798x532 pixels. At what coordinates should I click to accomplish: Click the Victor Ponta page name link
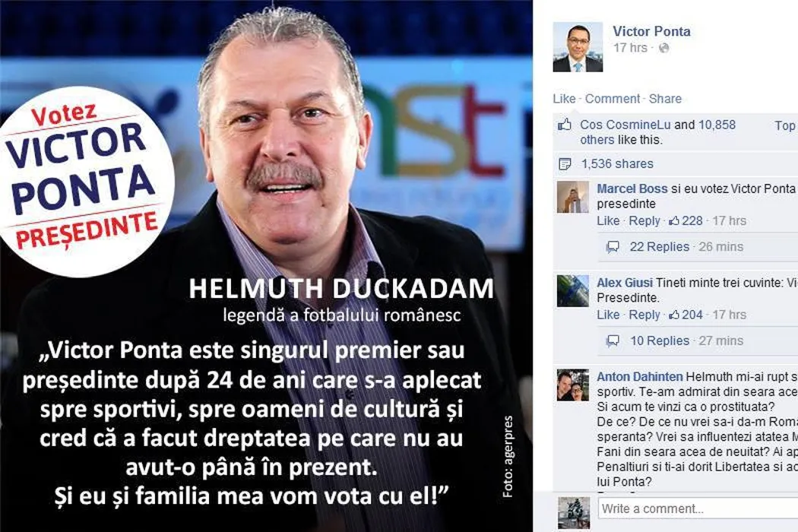click(x=651, y=31)
